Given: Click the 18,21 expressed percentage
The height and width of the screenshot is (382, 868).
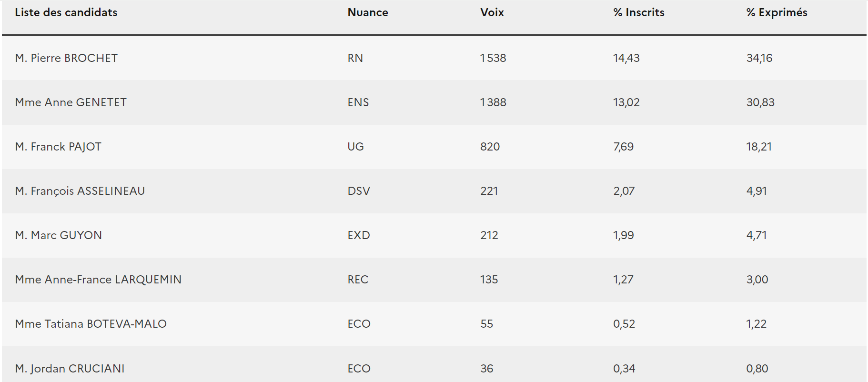Looking at the screenshot, I should 758,147.
